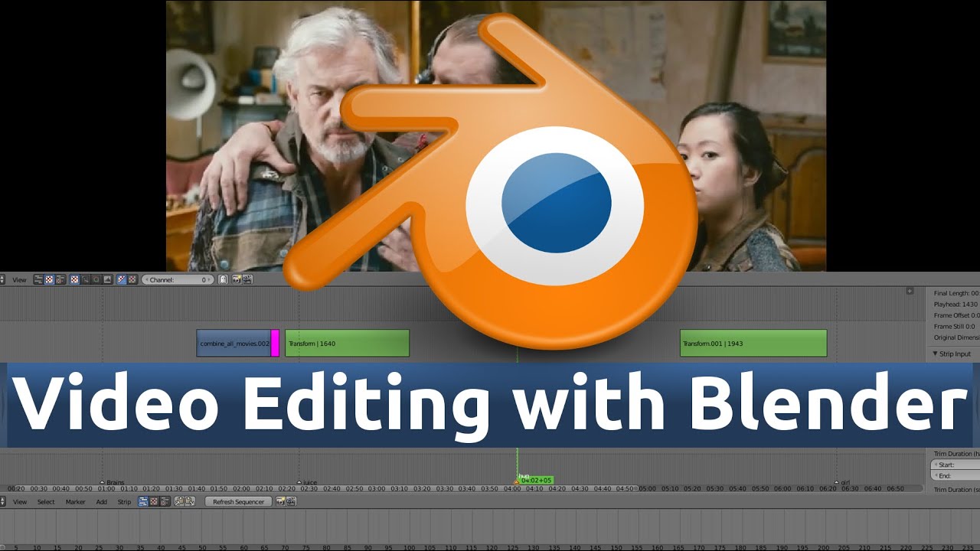Viewport: 980px width, 551px height.
Task: Select the combine_all_movies.002 strip
Action: [234, 344]
